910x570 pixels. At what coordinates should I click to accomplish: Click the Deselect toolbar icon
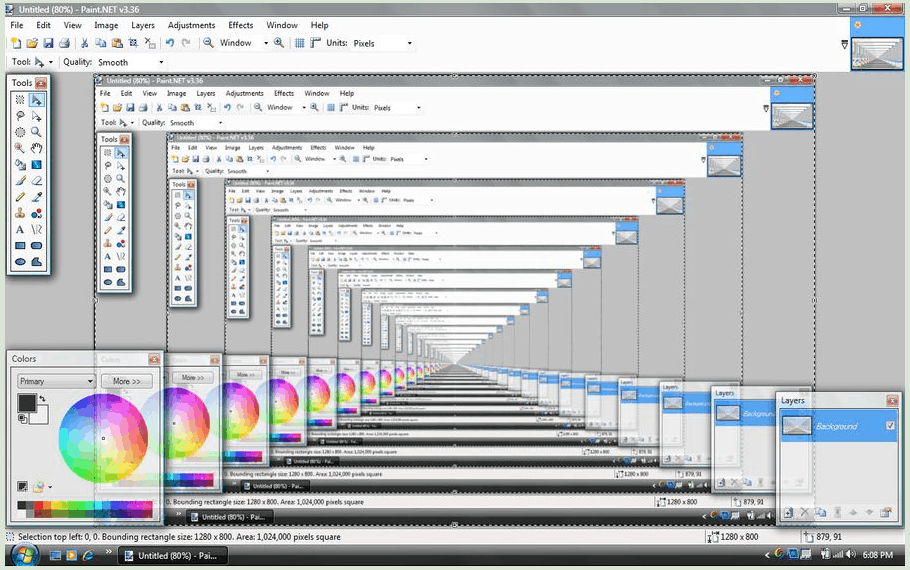(x=150, y=43)
